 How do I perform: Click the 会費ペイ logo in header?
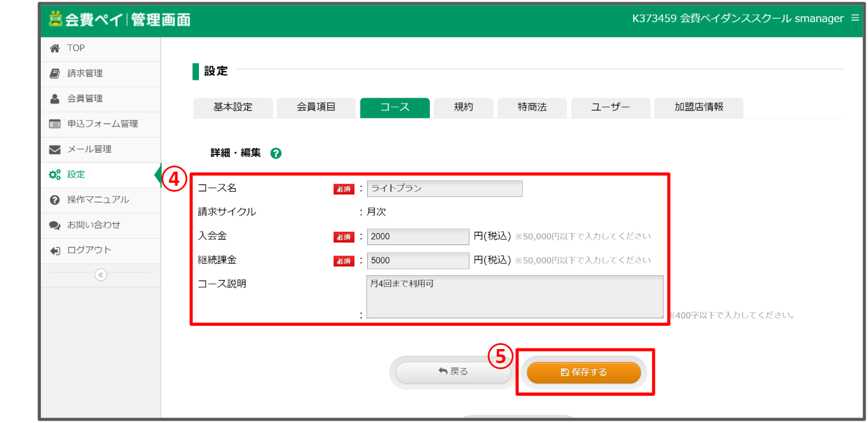[x=119, y=19]
